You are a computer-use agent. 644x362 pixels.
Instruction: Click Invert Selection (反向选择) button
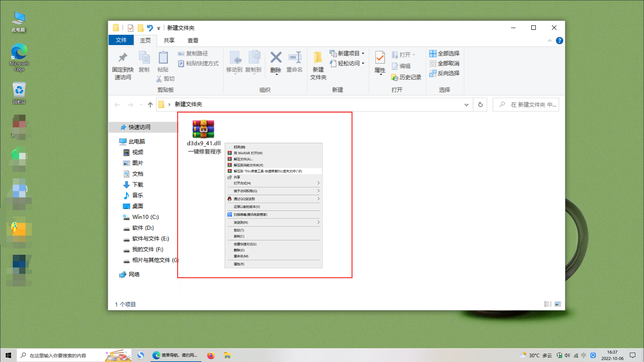click(444, 73)
